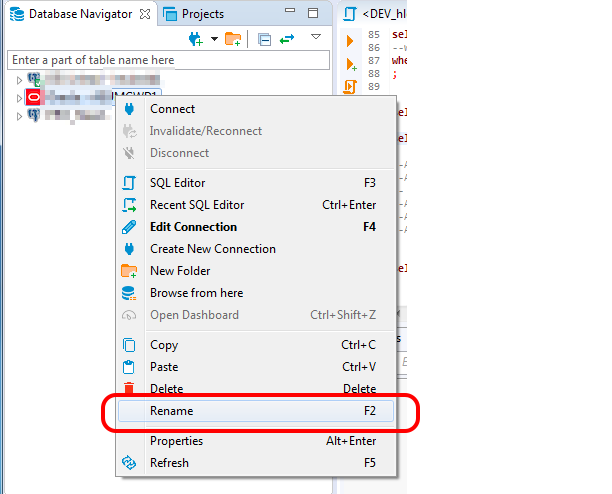The width and height of the screenshot is (612, 494).
Task: Expand the Oracle connection node
Action: point(19,98)
